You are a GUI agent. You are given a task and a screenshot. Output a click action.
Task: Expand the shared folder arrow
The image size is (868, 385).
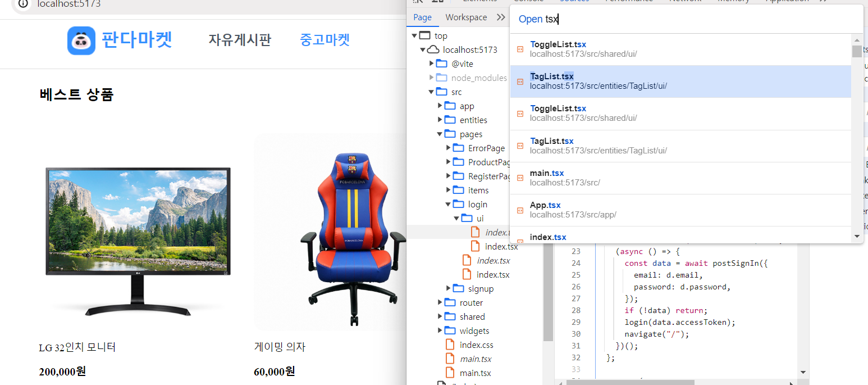click(x=440, y=316)
